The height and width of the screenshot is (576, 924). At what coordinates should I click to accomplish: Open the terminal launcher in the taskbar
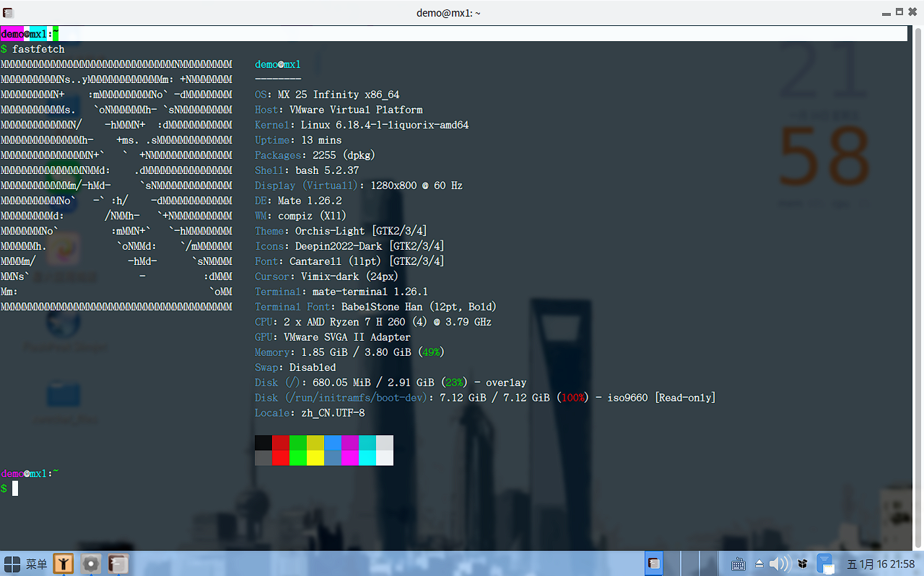[x=118, y=564]
